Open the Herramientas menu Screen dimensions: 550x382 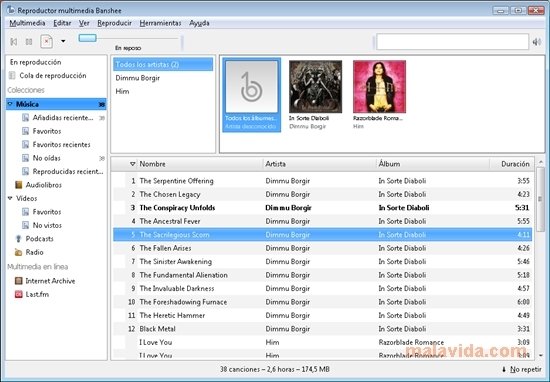tap(160, 23)
